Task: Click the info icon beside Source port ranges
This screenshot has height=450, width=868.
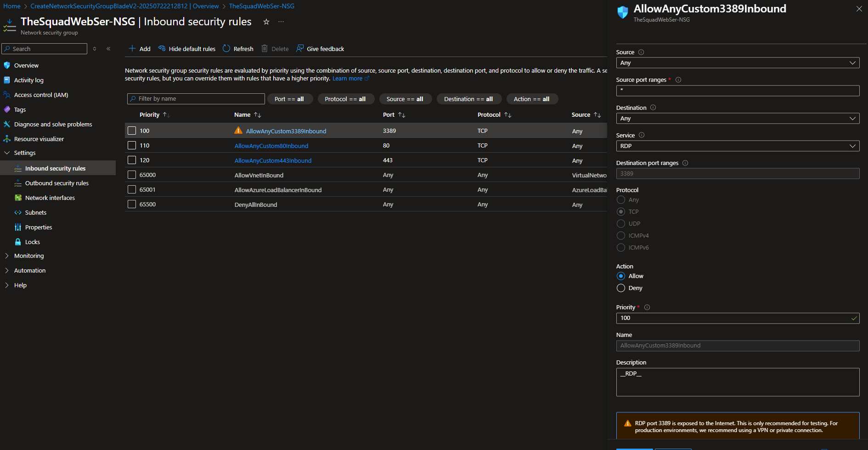Action: click(678, 80)
